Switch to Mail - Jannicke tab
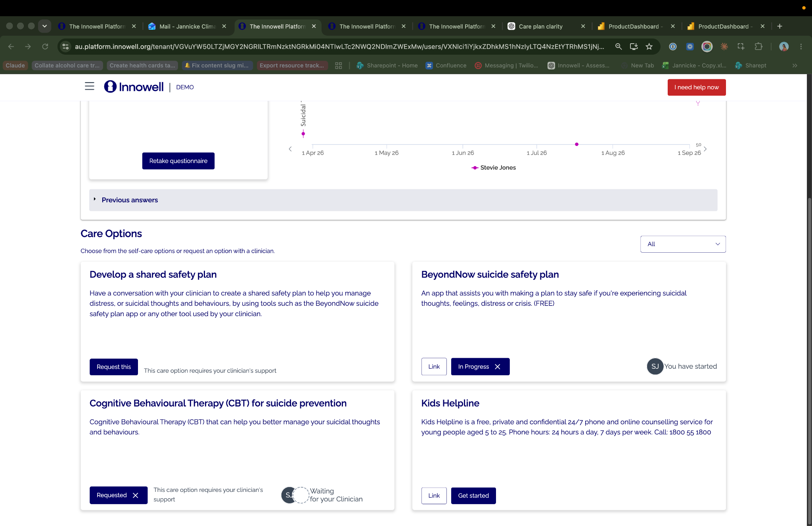This screenshot has height=526, width=812. pos(187,26)
